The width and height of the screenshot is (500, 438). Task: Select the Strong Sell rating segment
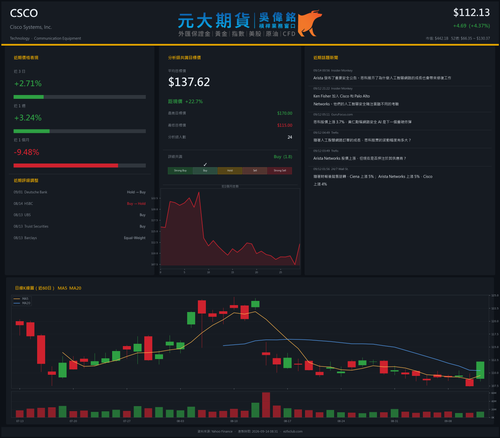280,171
